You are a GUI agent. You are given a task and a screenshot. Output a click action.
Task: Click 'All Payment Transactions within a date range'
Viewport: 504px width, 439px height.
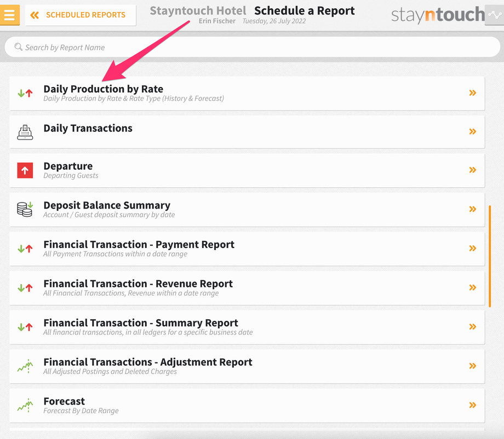(115, 254)
